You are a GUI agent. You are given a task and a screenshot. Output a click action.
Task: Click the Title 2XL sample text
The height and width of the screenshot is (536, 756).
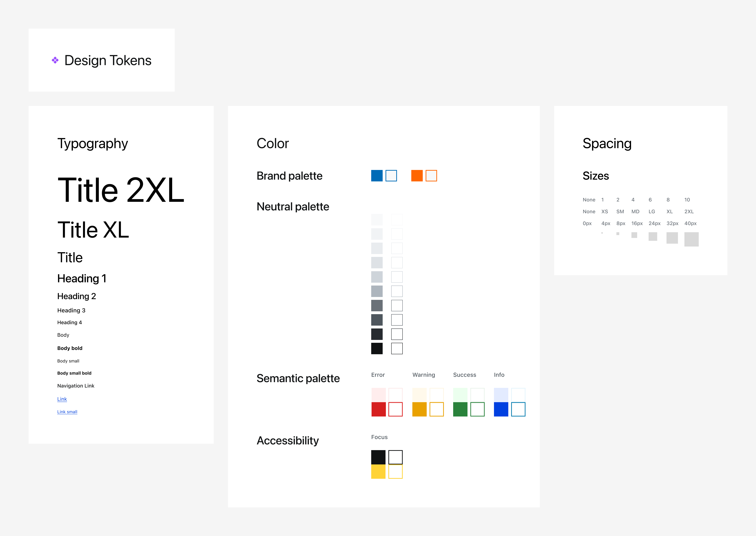click(121, 190)
